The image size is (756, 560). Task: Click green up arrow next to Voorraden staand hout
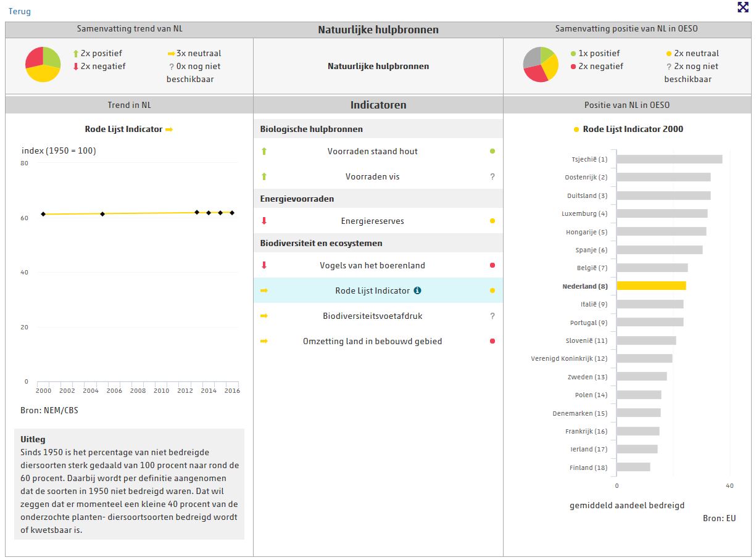[x=264, y=151]
